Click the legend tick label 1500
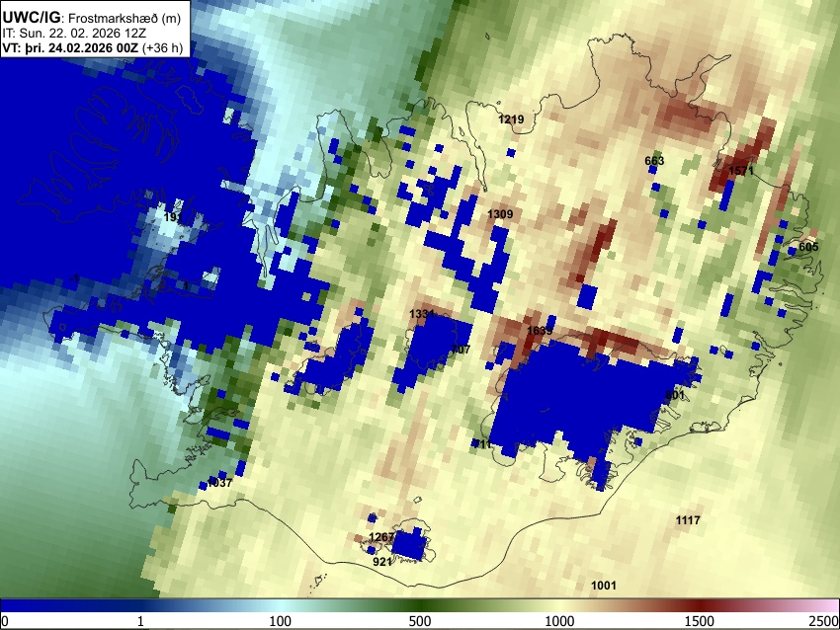The width and height of the screenshot is (840, 630). (x=699, y=621)
